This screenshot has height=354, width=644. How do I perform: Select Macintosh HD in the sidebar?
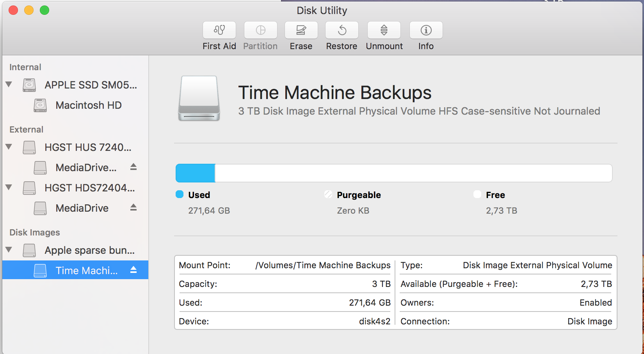[88, 105]
